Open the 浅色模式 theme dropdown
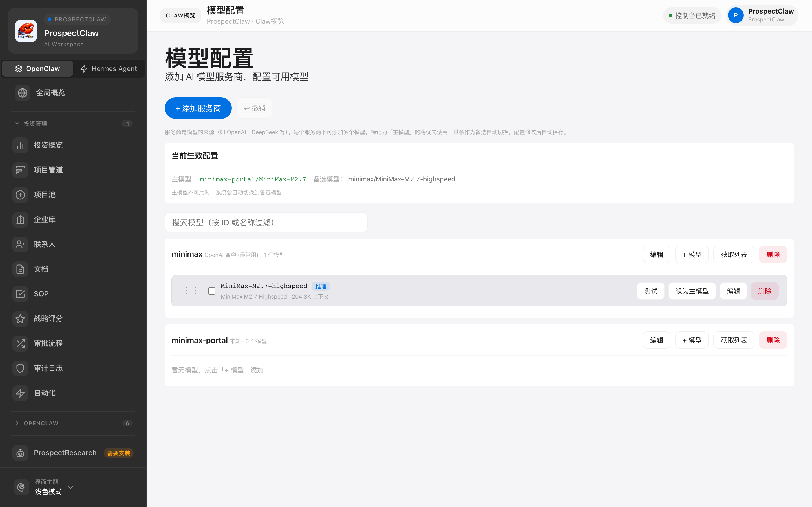 [70, 487]
